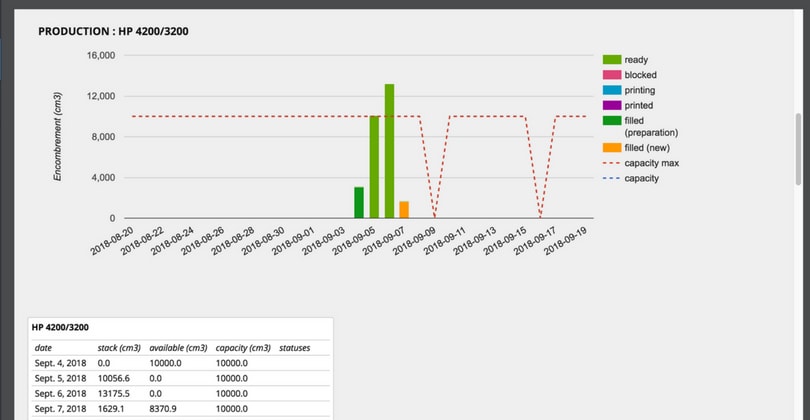
Task: Select the orange filled new bar
Action: (404, 210)
